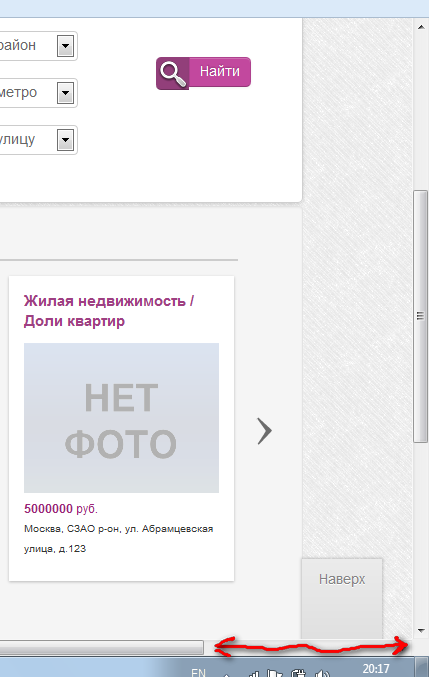The width and height of the screenshot is (429, 677).
Task: Open the район dropdown list
Action: 65,46
